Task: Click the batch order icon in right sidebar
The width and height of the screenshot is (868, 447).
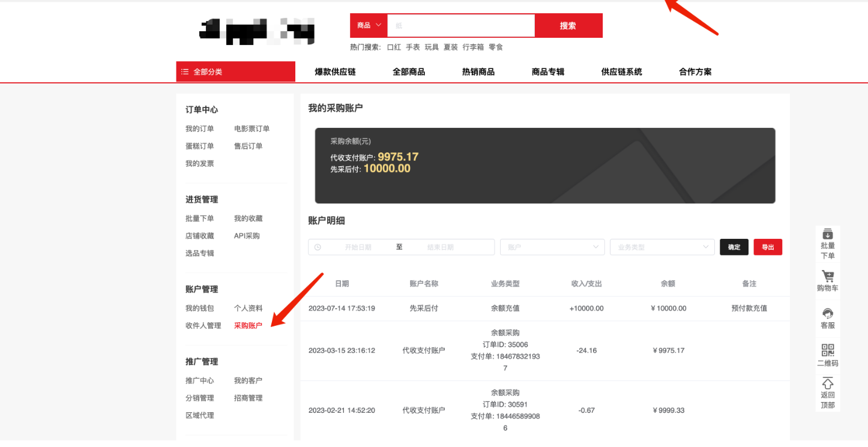Action: (828, 234)
